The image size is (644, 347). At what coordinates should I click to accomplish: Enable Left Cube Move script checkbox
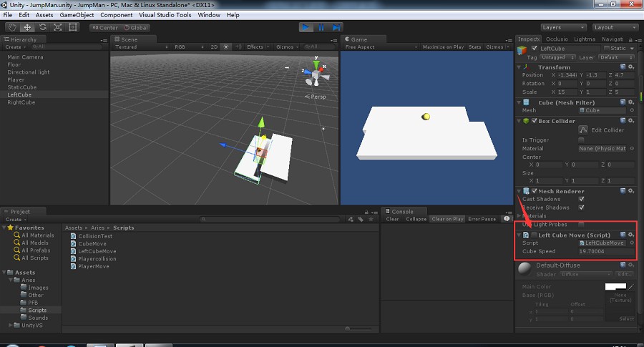[534, 235]
